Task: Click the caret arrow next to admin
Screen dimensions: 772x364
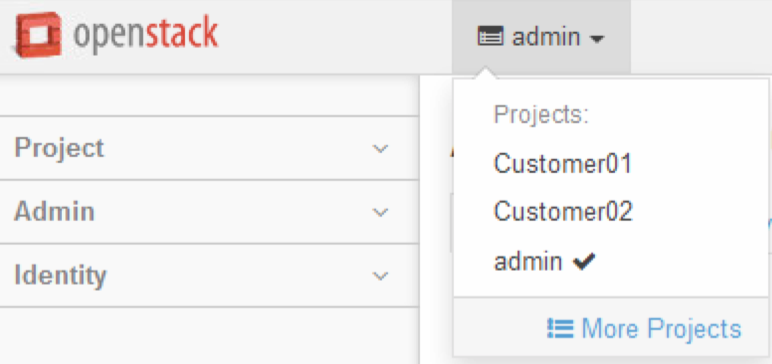Action: (x=596, y=39)
